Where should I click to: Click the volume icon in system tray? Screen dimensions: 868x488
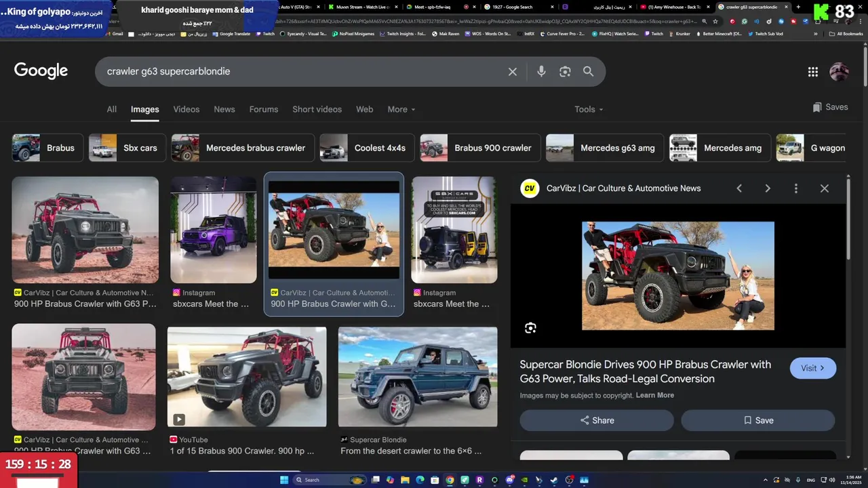tap(833, 480)
